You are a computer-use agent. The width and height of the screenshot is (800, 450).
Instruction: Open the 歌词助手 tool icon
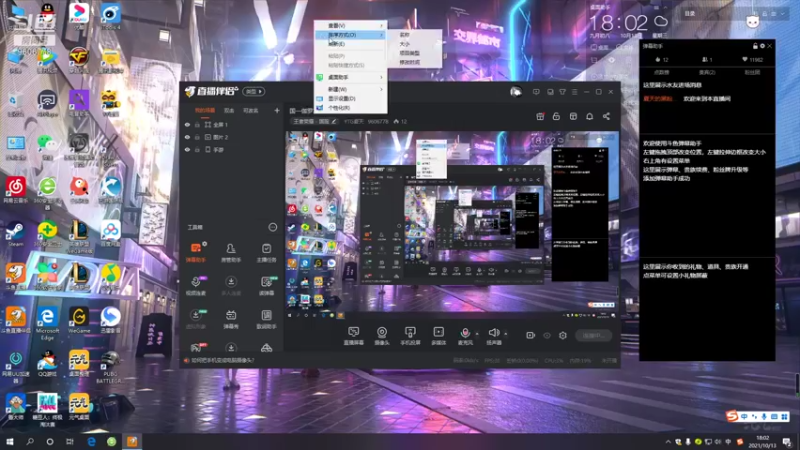click(x=266, y=319)
